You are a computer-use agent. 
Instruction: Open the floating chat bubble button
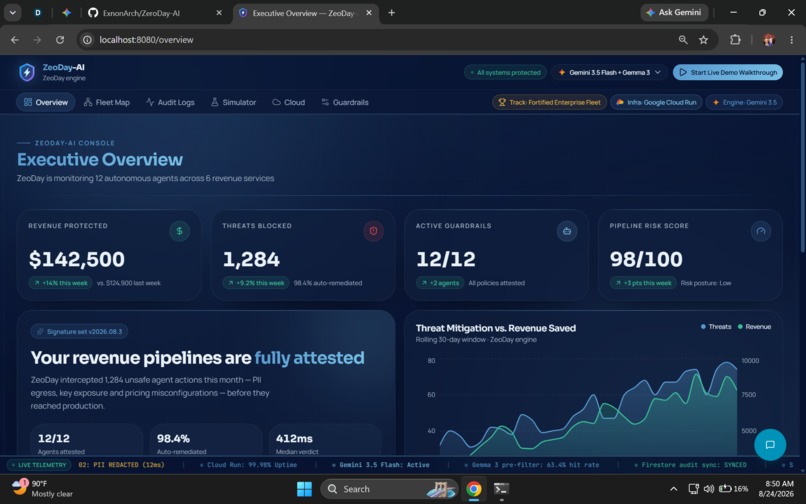tap(770, 444)
